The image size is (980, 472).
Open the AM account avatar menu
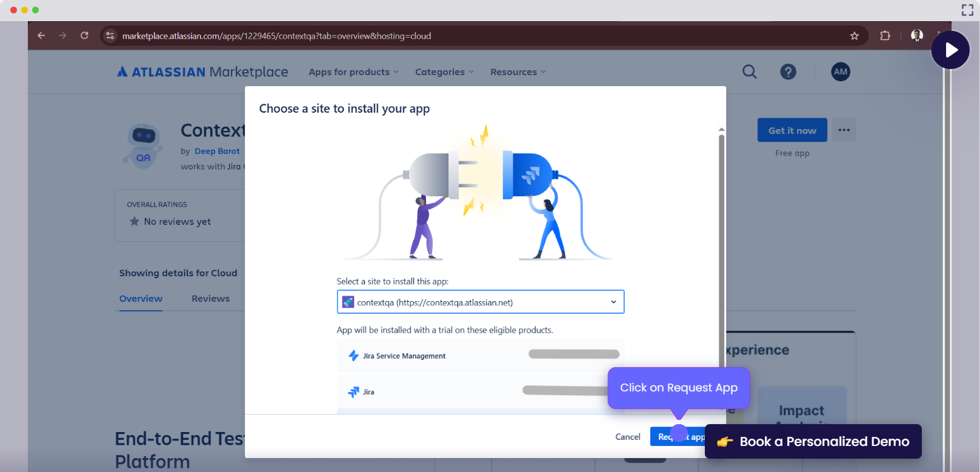click(840, 71)
